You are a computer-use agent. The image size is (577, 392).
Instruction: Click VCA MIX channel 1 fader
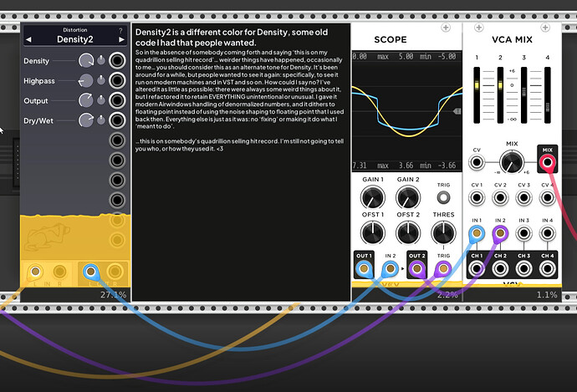(477, 95)
